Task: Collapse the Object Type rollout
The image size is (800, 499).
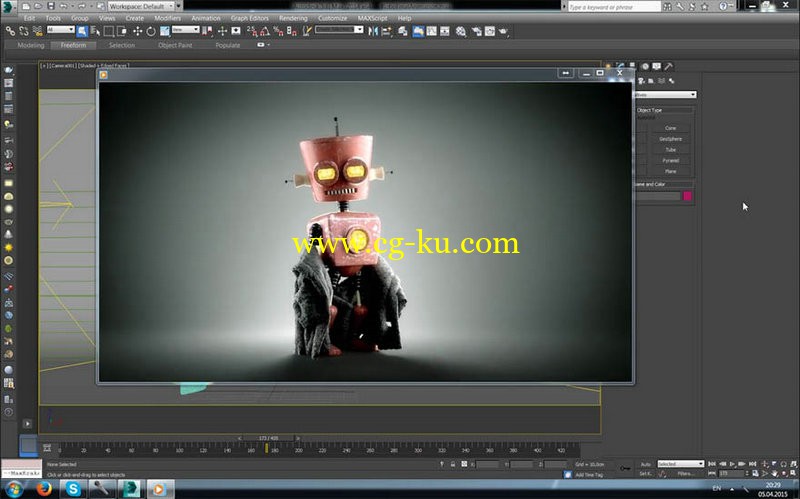Action: tap(664, 110)
